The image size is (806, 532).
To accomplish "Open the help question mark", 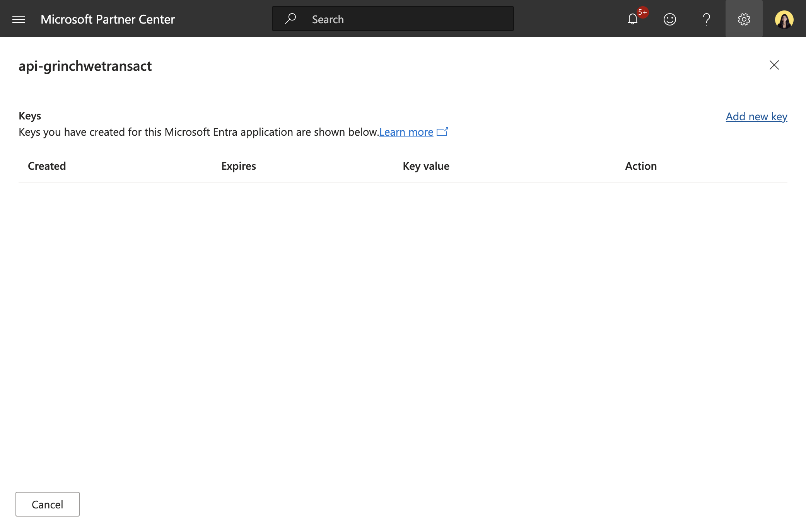I will coord(707,19).
